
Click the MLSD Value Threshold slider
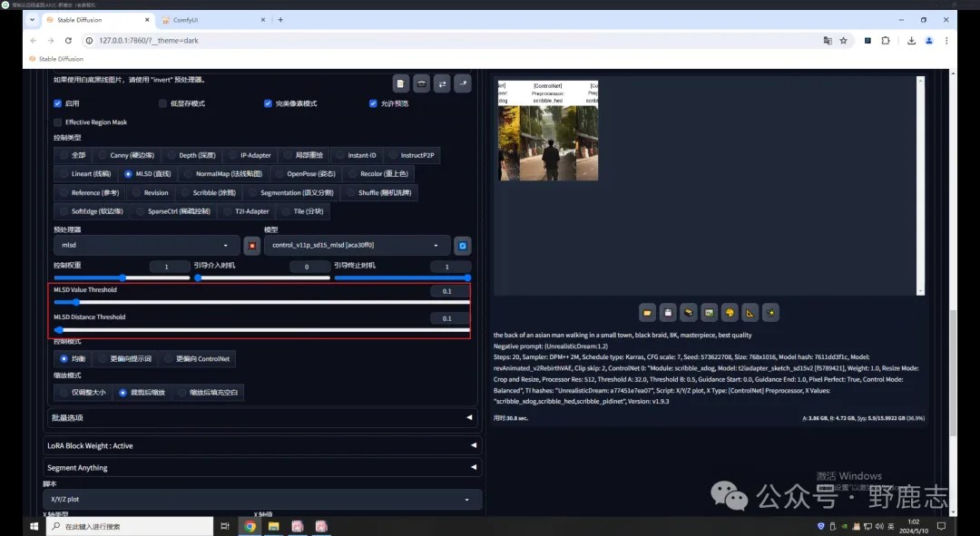coord(262,302)
